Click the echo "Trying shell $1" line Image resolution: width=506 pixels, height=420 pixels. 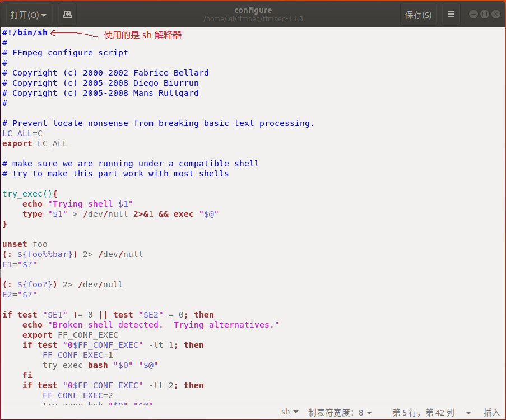[x=77, y=204]
